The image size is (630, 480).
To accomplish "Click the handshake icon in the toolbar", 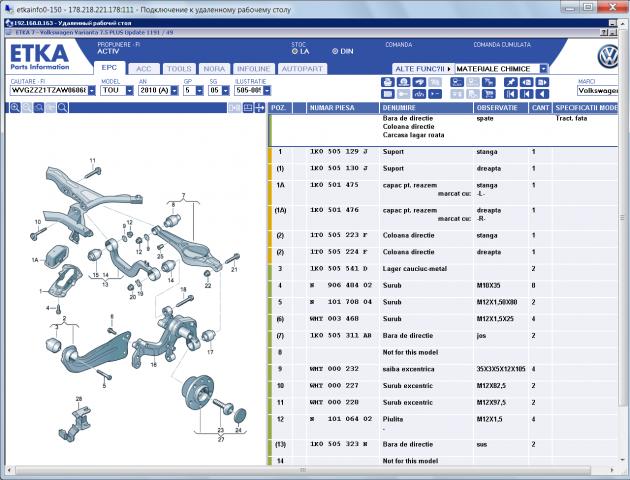I will [419, 82].
